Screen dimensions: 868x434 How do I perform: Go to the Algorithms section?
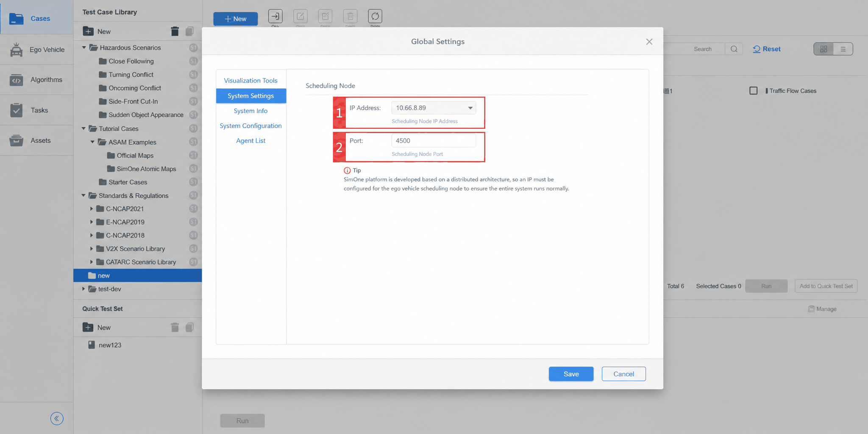(36, 80)
